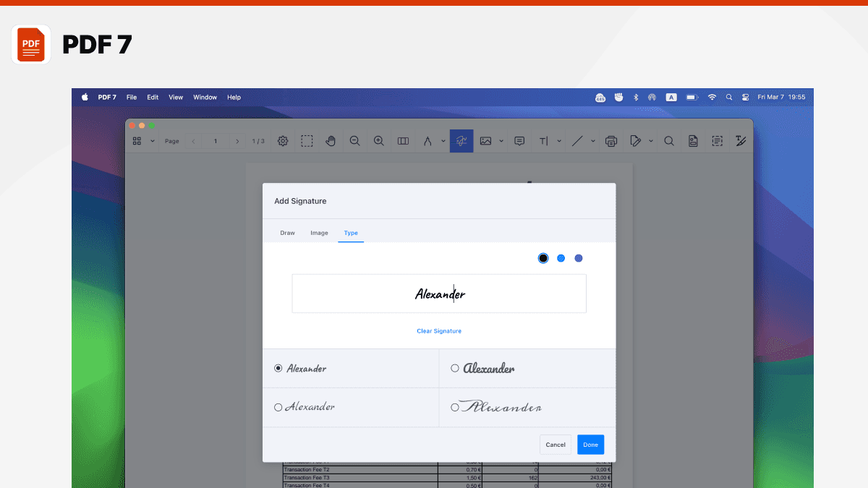
Task: Expand the document editor dropdown arrow
Action: pos(650,141)
